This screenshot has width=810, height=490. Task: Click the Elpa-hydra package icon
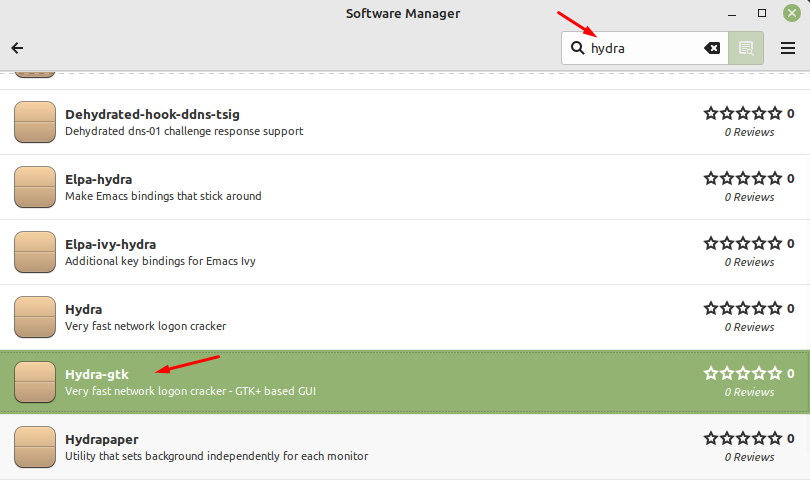click(x=35, y=187)
